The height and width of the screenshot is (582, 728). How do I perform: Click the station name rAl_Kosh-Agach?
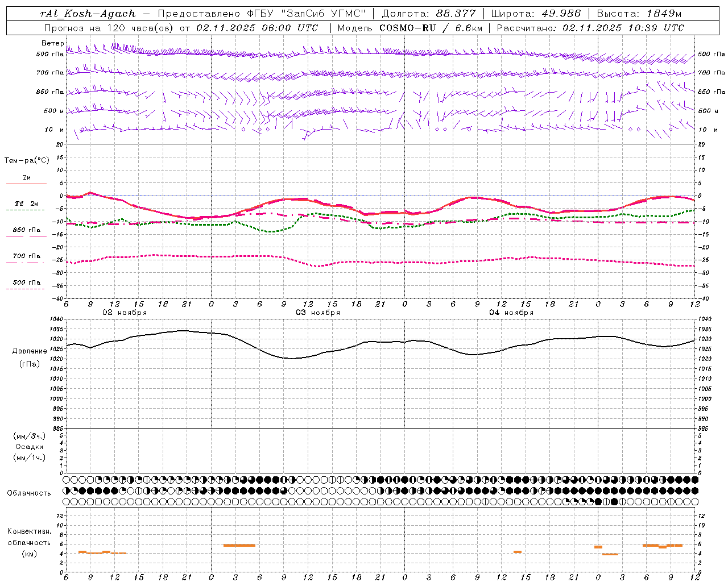pyautogui.click(x=88, y=14)
